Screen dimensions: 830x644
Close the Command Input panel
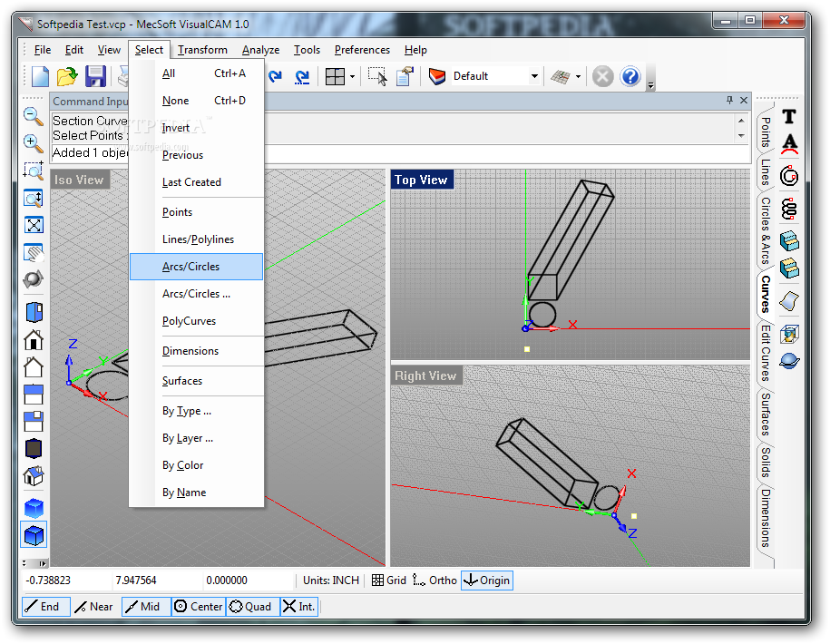743,100
